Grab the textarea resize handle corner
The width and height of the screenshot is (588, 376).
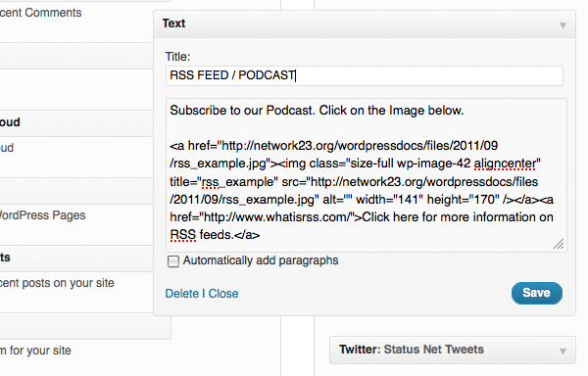(559, 244)
